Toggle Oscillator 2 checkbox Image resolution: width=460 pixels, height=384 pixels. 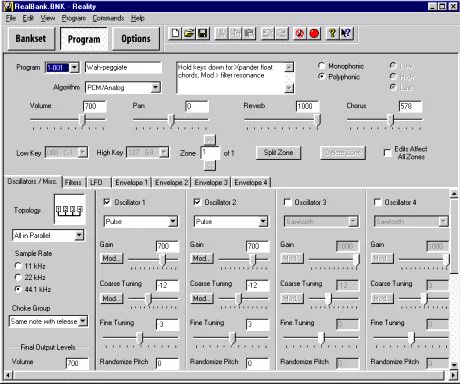point(197,202)
